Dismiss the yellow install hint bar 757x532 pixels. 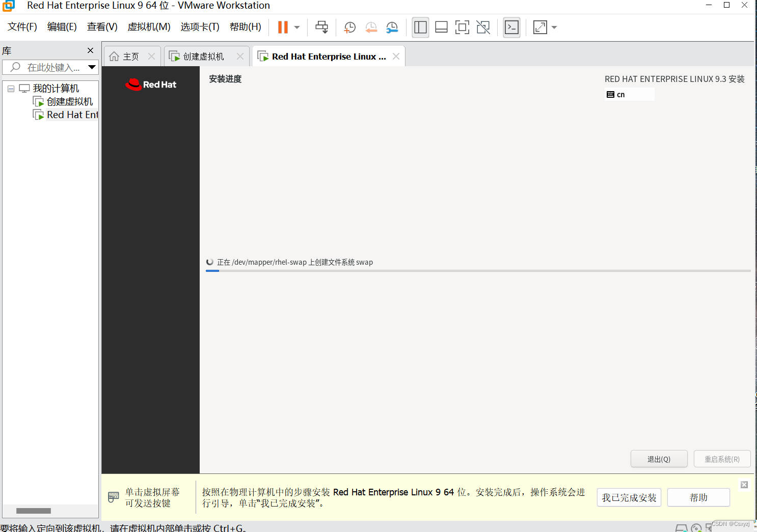pos(744,485)
